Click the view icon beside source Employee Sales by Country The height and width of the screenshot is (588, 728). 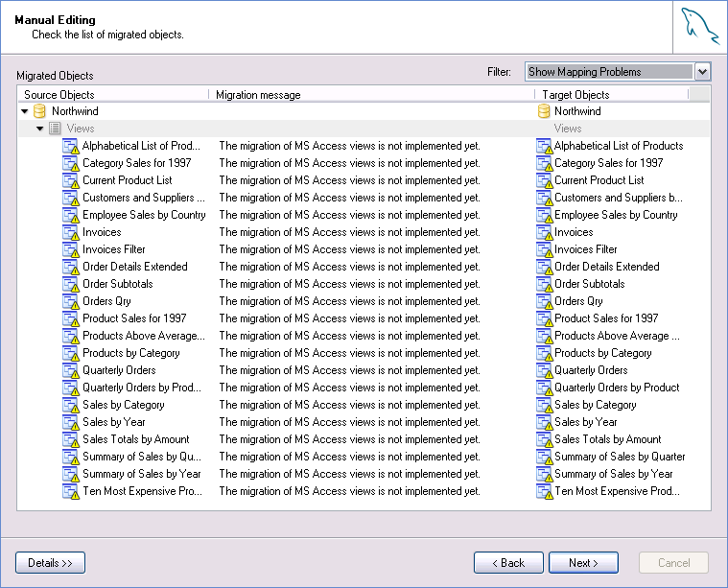[x=71, y=215]
